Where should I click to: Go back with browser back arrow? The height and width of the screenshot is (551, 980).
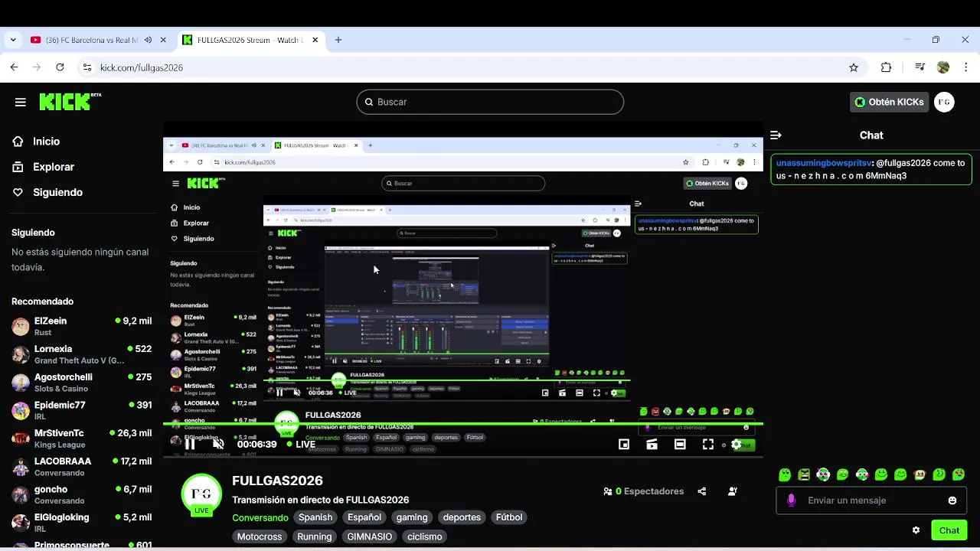click(x=14, y=67)
